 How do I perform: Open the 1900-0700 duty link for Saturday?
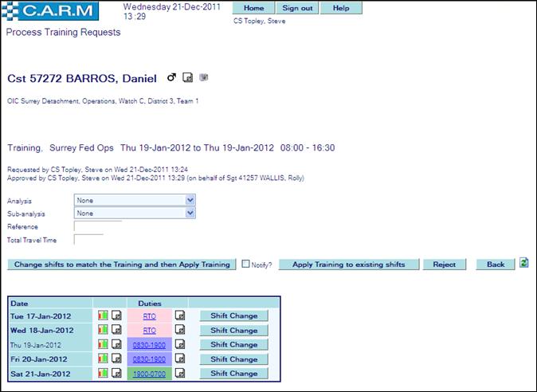point(150,373)
